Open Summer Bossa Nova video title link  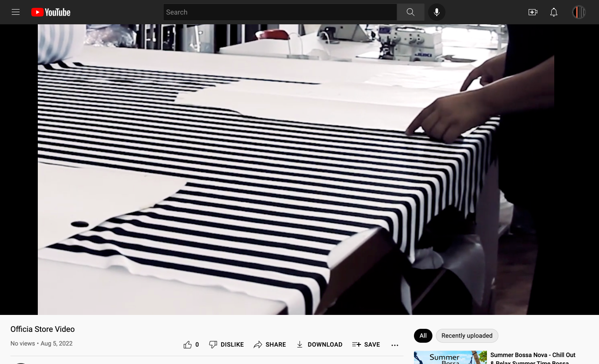click(x=533, y=355)
